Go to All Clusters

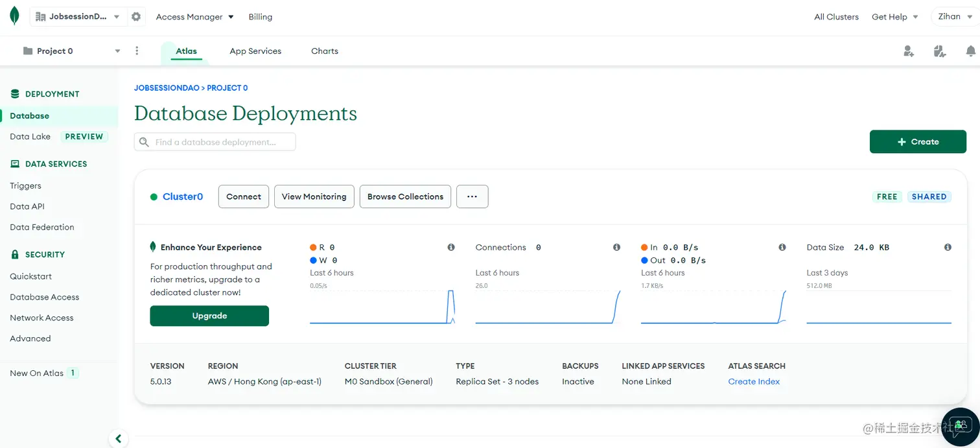point(836,17)
